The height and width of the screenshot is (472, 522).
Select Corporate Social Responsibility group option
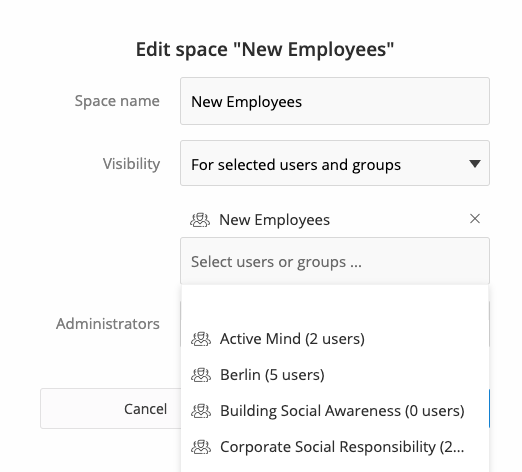tap(335, 447)
